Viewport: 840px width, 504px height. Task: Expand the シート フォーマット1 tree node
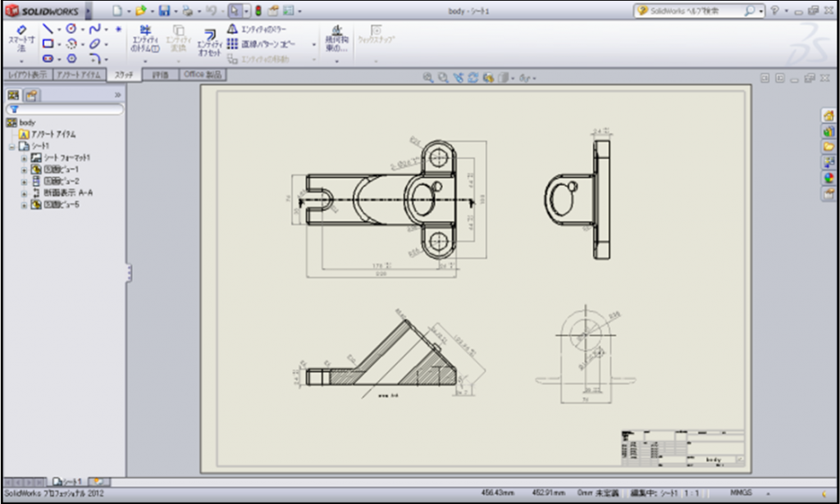(x=25, y=157)
